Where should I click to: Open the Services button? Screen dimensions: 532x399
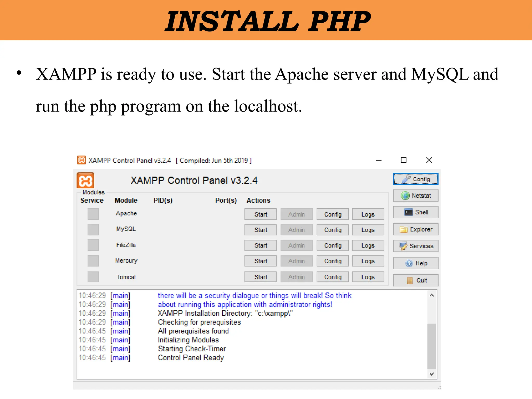tap(416, 246)
